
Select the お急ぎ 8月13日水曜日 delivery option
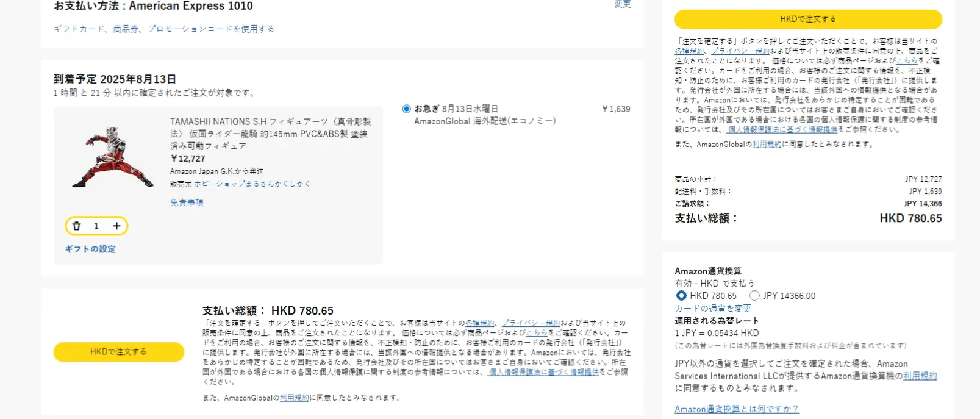(x=407, y=109)
